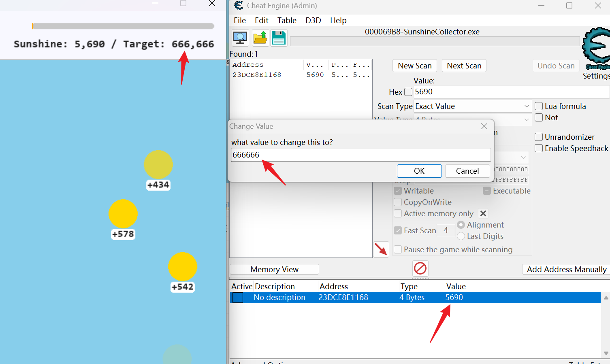The image size is (610, 364).
Task: Click the red arrow add-to-address-list icon
Action: pyautogui.click(x=381, y=249)
